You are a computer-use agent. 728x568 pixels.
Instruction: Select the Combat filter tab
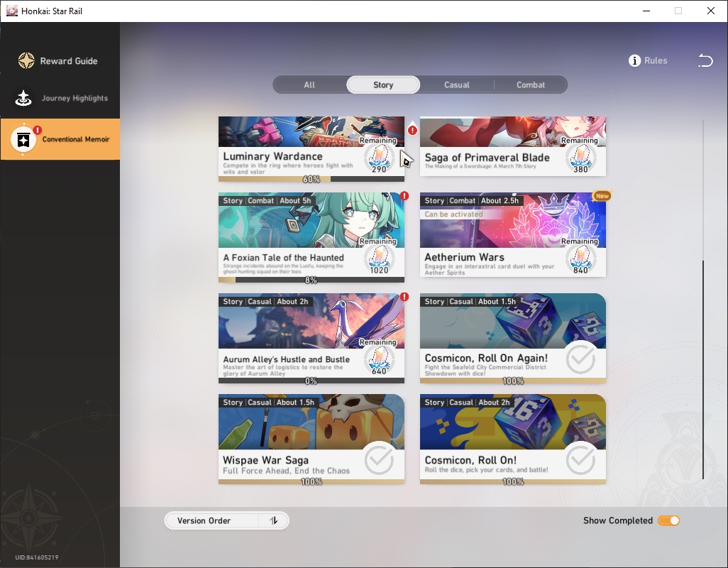pos(530,85)
